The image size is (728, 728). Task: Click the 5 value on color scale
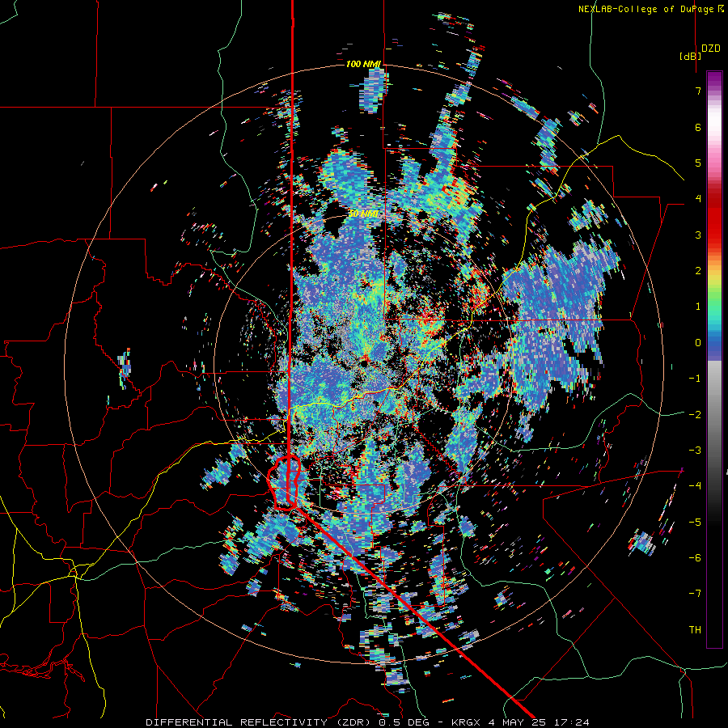pos(698,163)
